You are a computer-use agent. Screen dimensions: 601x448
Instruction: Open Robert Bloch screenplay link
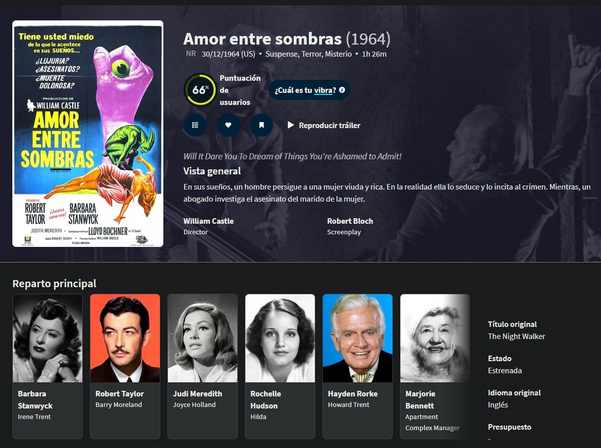(350, 221)
